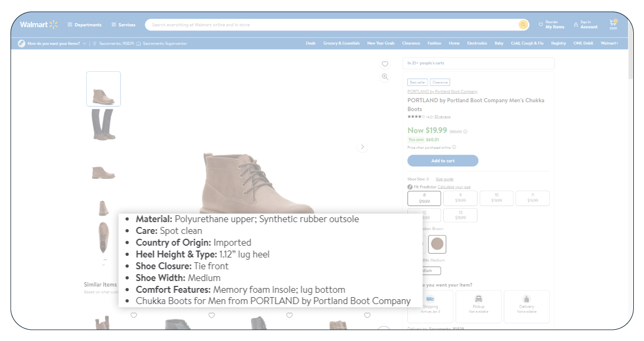Go to the Walmart home logo
The height and width of the screenshot is (341, 644).
[39, 25]
